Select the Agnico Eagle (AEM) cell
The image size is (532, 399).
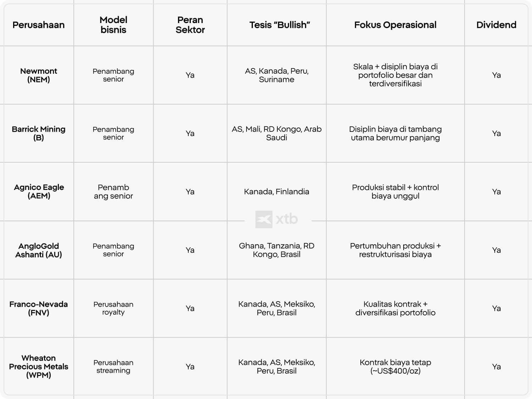click(x=39, y=191)
